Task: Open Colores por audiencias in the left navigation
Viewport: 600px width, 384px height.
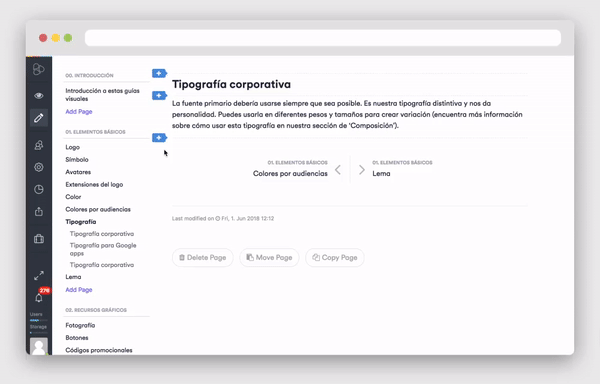Action: click(98, 209)
